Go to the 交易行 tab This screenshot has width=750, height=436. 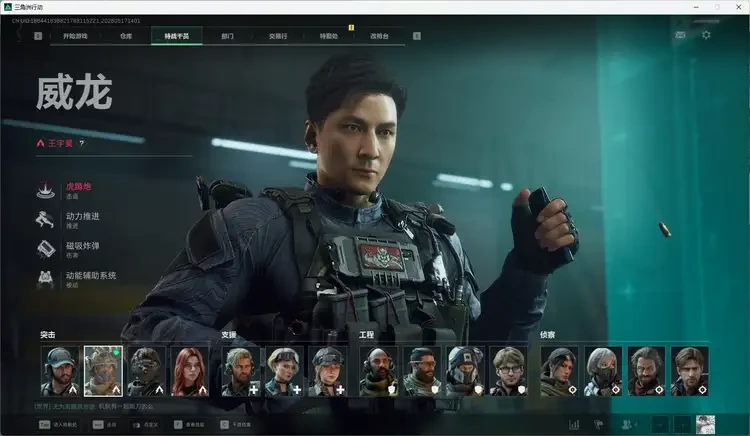coord(278,36)
